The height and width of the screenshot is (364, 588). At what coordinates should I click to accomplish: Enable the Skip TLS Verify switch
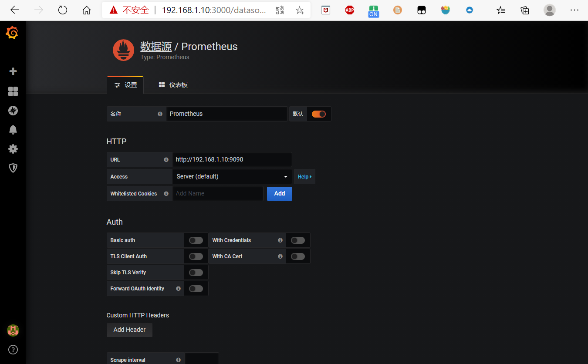click(196, 273)
